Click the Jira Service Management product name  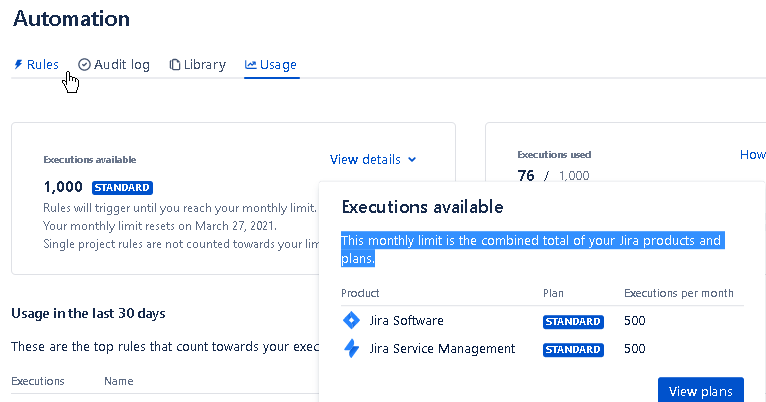[442, 349]
